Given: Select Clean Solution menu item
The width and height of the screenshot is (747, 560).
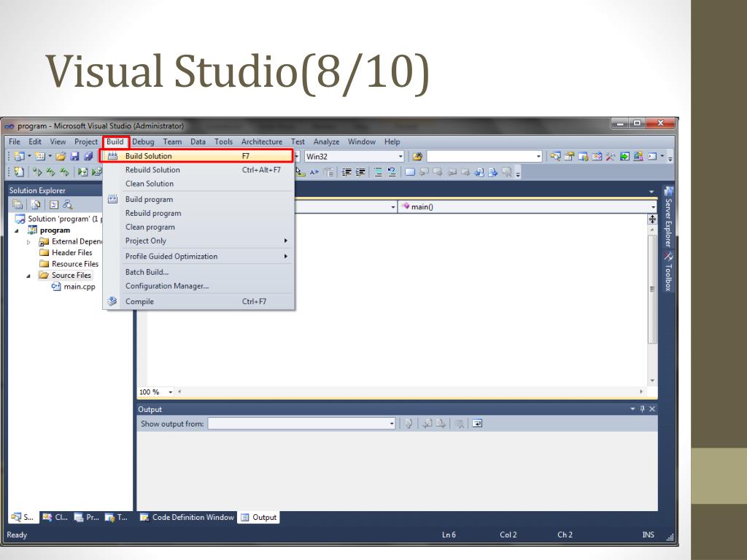Looking at the screenshot, I should pos(198,183).
